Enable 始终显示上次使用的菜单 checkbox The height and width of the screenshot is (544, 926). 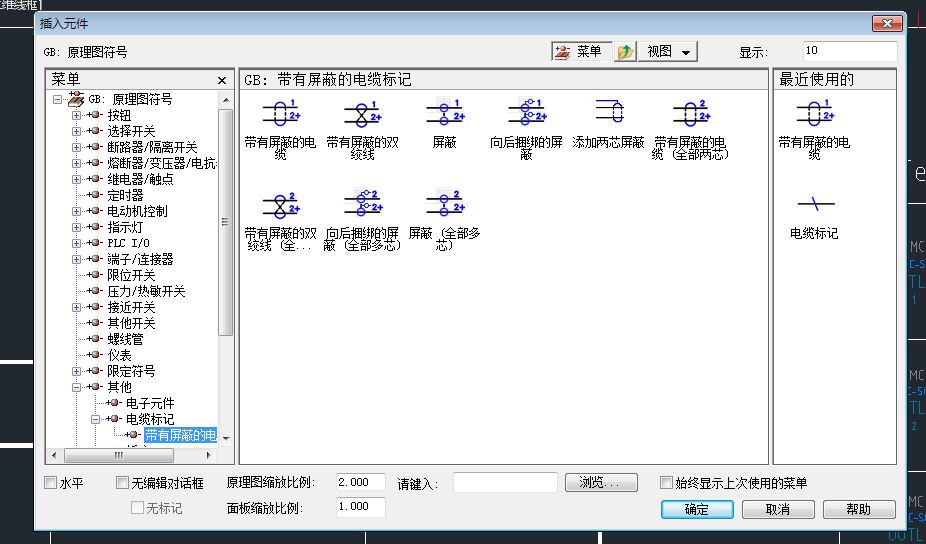coord(667,483)
